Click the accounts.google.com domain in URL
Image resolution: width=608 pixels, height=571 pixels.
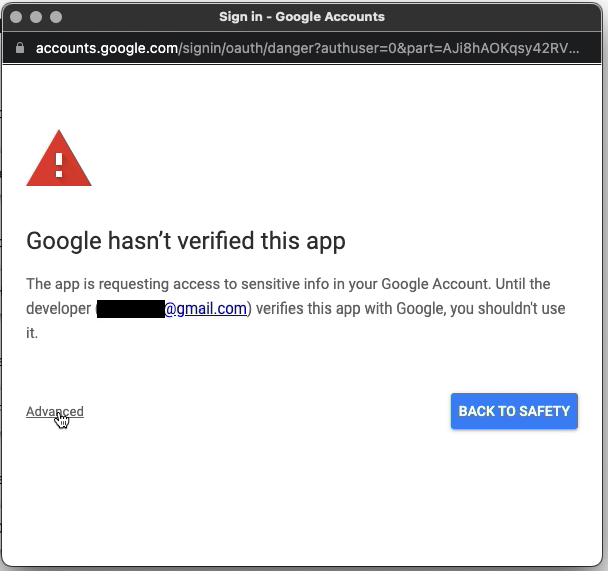(x=106, y=48)
